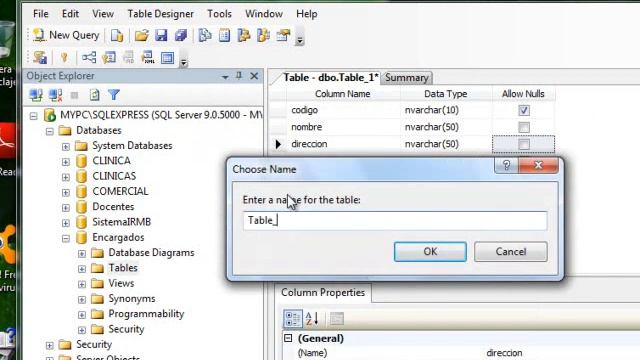The width and height of the screenshot is (640, 360).
Task: Open the Table Designer menu
Action: pyautogui.click(x=160, y=14)
